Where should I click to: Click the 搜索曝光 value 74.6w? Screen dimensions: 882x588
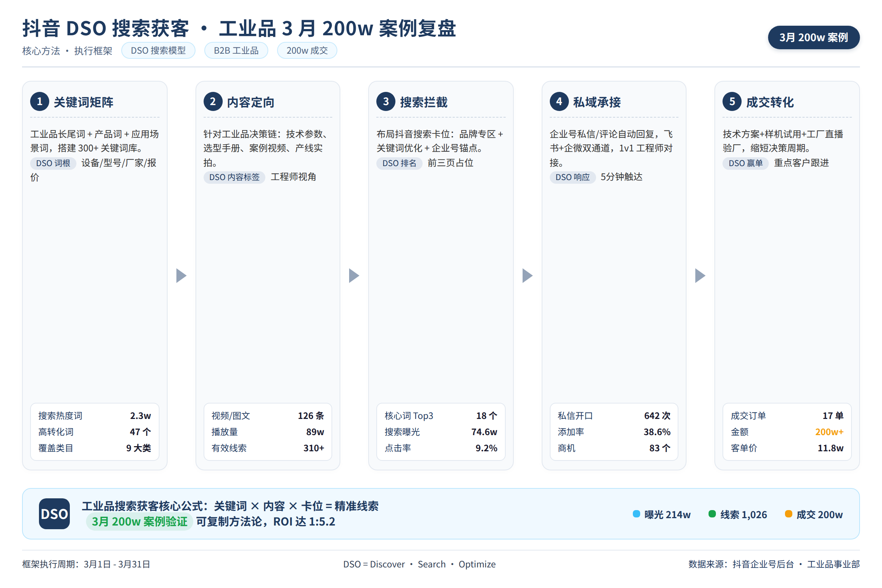484,431
